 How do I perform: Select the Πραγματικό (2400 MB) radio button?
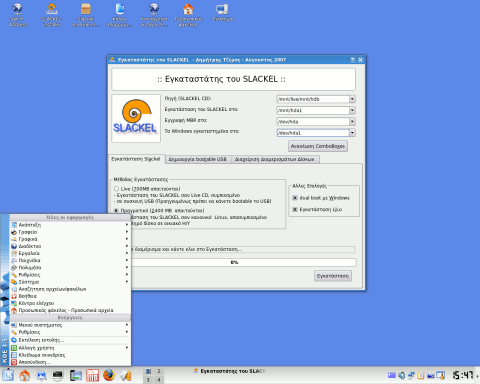(x=116, y=211)
